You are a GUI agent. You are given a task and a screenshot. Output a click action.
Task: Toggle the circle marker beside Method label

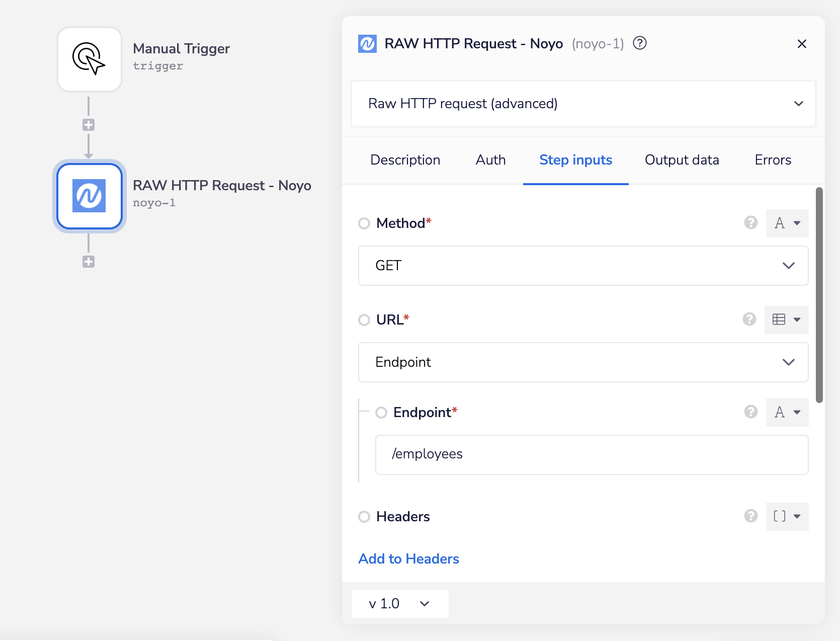364,223
